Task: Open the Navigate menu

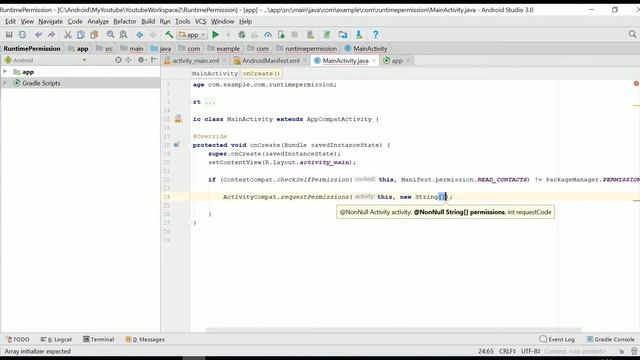Action: point(51,21)
